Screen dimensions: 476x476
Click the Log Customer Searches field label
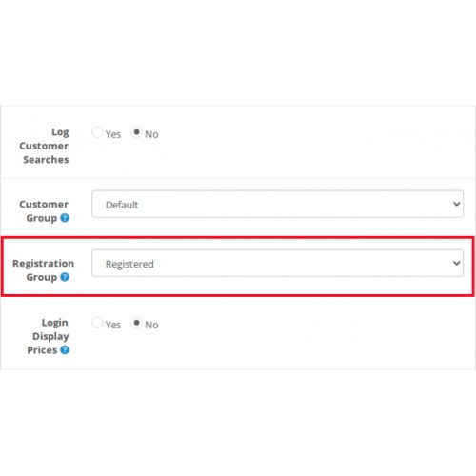[x=44, y=146]
